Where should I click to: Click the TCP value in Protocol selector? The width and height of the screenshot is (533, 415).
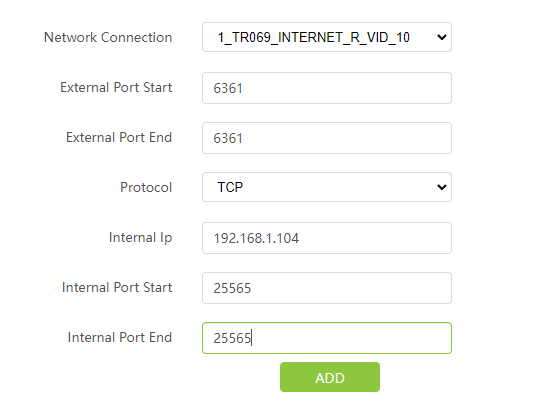pyautogui.click(x=230, y=187)
